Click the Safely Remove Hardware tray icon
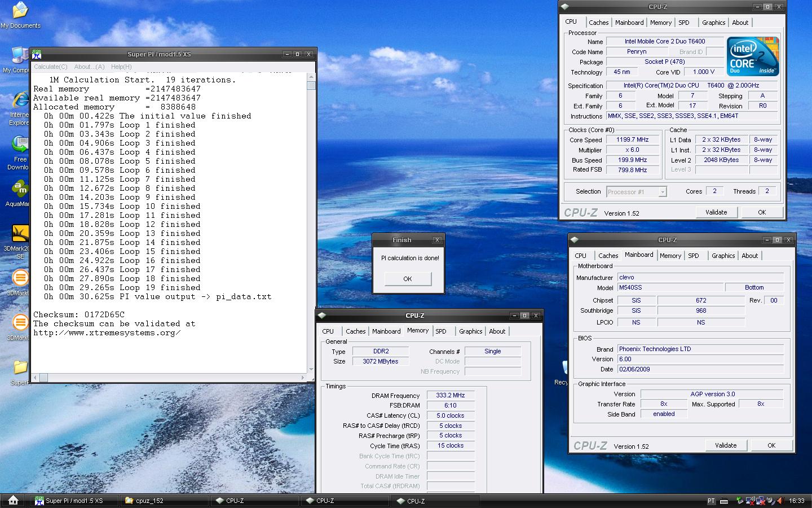 coord(740,501)
